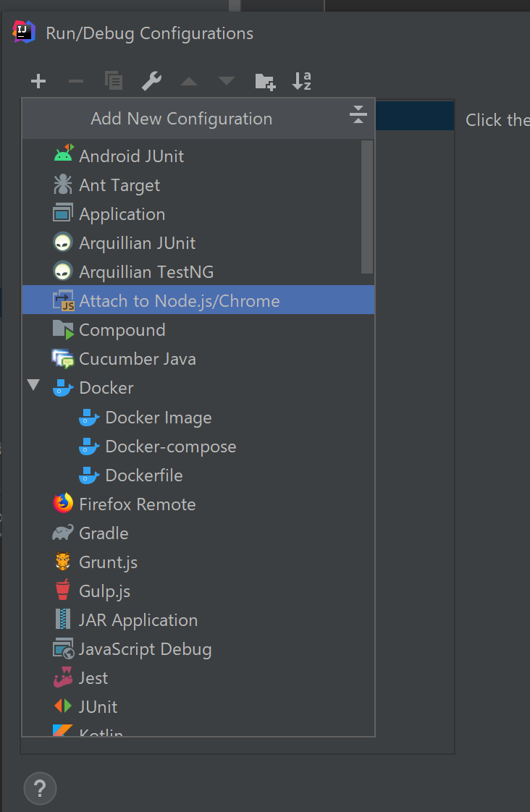The height and width of the screenshot is (812, 530).
Task: Click the Jest icon
Action: click(x=63, y=677)
